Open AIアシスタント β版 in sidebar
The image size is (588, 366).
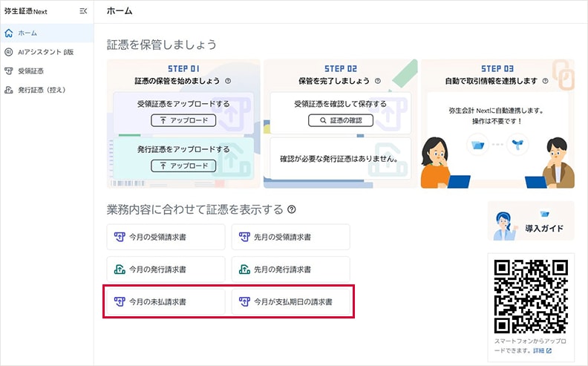point(42,53)
